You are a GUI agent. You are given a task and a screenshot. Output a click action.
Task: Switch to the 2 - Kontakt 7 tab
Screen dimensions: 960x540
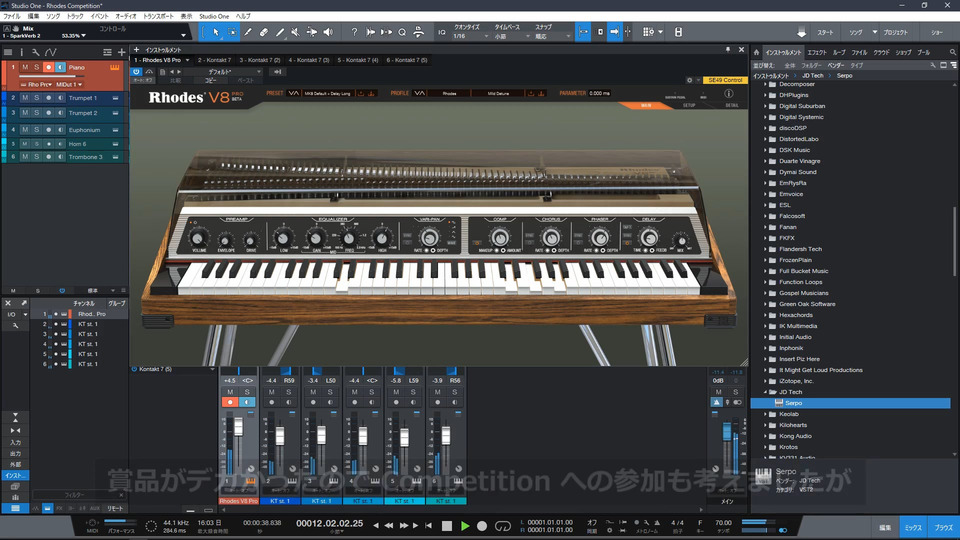(215, 60)
